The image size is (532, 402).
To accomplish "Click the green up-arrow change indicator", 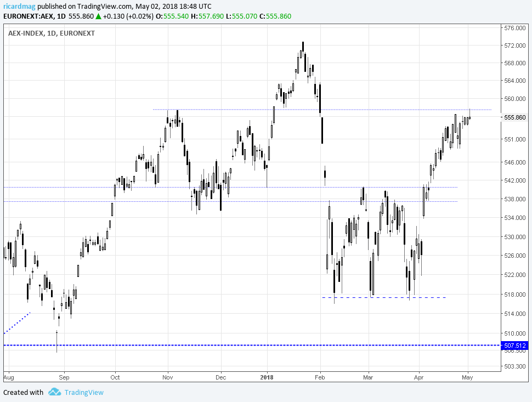I will (98, 16).
